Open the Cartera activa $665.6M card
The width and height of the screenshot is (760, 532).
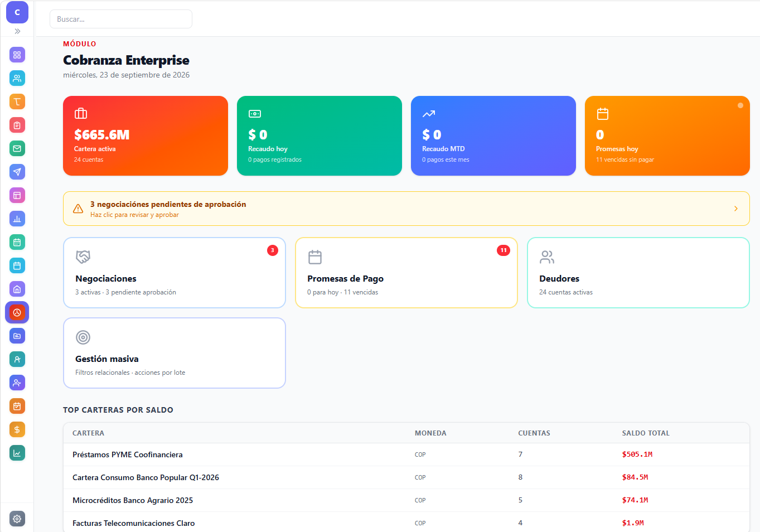tap(146, 136)
